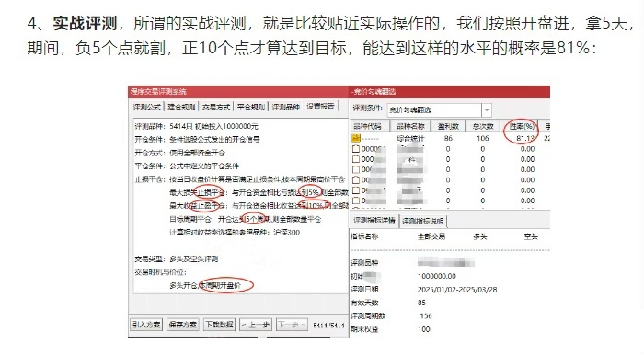This screenshot has width=644, height=355.
Task: Click the yellow icon beside 综合统计 row
Action: (355, 138)
